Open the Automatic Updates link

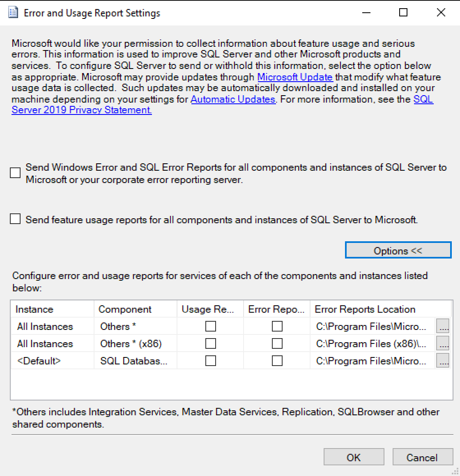click(233, 99)
